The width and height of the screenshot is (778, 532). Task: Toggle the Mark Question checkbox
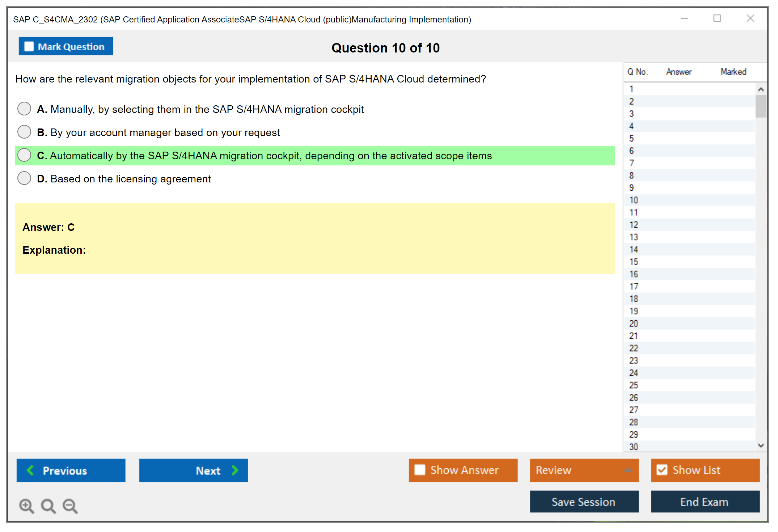point(29,47)
